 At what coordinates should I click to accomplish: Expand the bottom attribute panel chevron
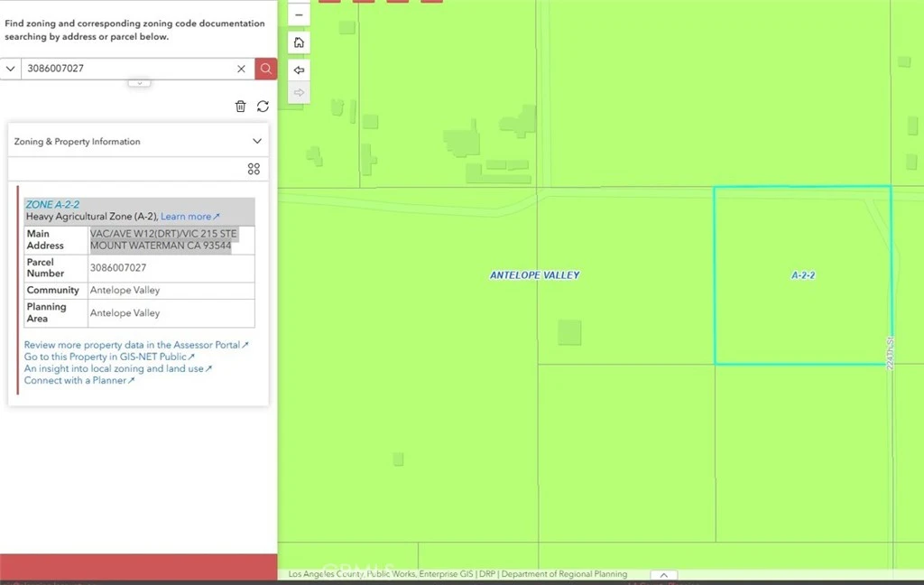click(x=663, y=575)
